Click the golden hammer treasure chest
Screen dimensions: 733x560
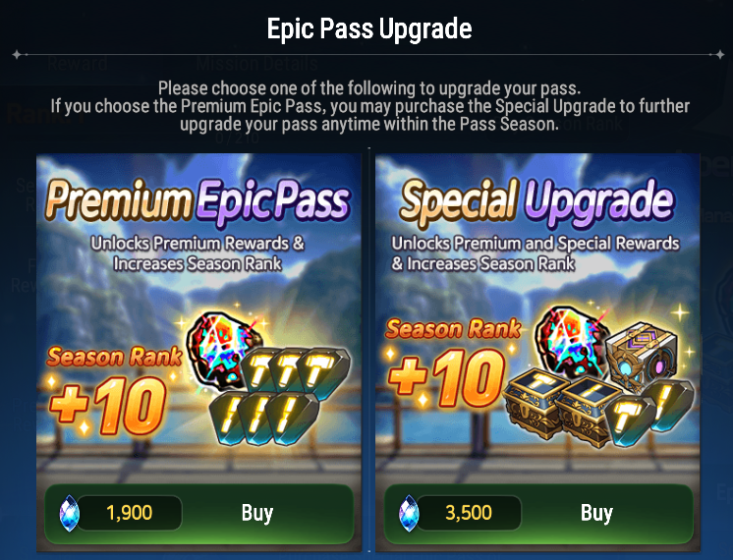click(x=533, y=403)
